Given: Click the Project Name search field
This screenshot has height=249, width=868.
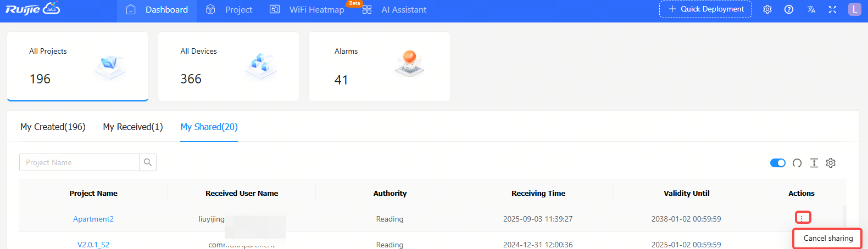Looking at the screenshot, I should coord(79,162).
